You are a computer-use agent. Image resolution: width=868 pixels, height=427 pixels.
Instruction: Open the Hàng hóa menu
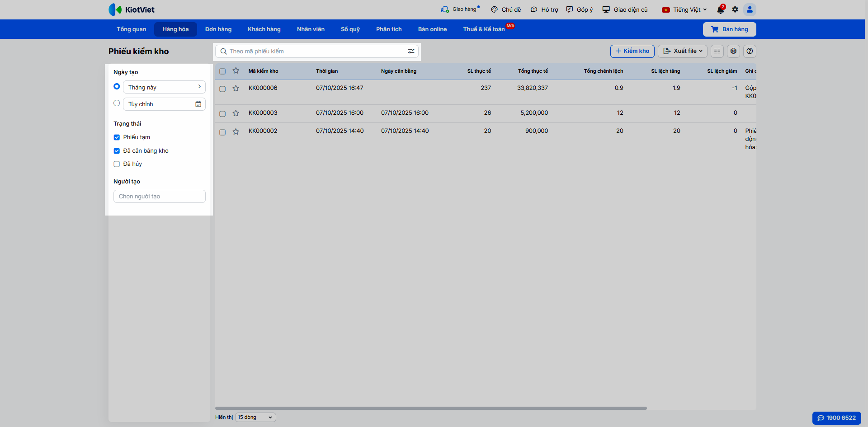[x=176, y=29]
